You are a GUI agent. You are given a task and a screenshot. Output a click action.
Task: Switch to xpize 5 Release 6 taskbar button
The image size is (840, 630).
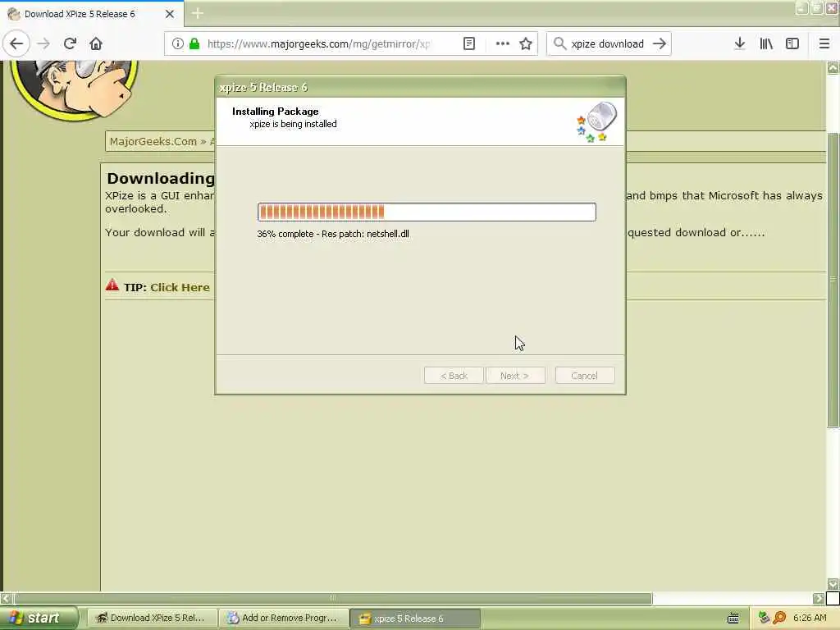[x=415, y=619]
